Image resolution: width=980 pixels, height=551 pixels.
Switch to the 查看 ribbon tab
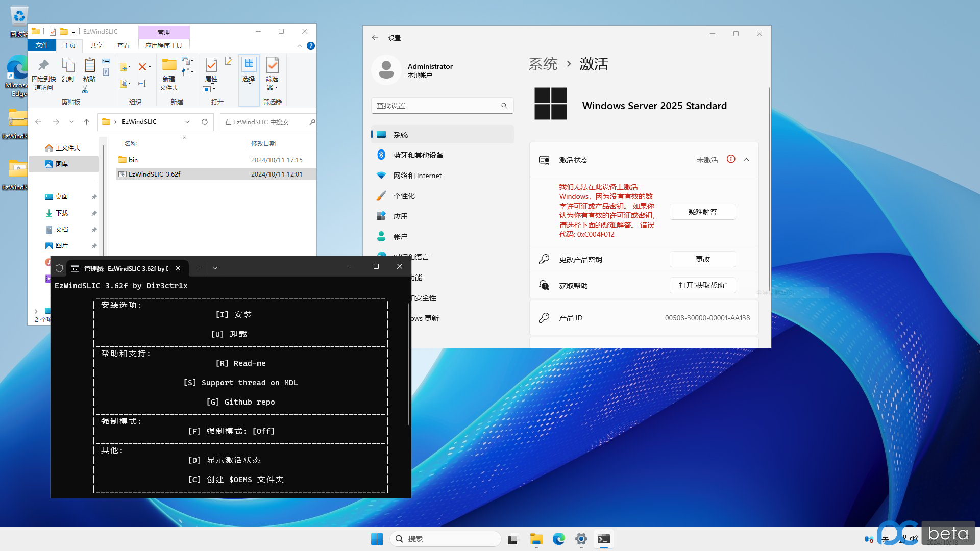point(124,45)
